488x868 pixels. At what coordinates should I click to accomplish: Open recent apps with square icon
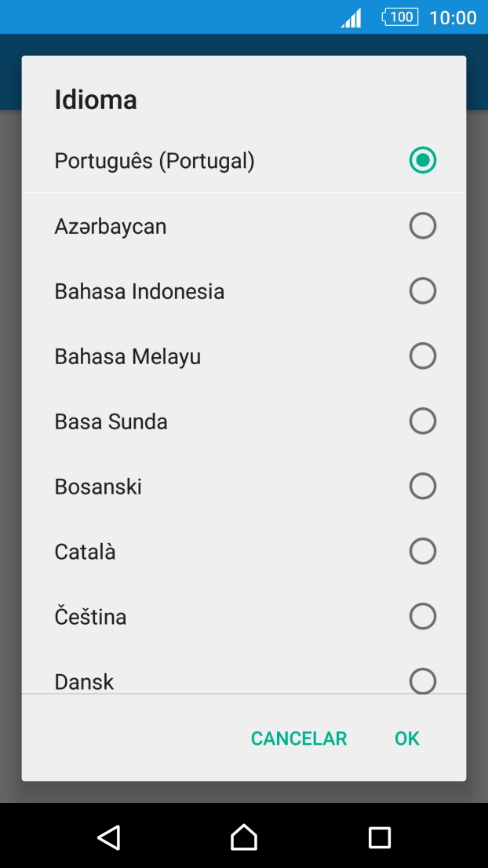[x=380, y=837]
